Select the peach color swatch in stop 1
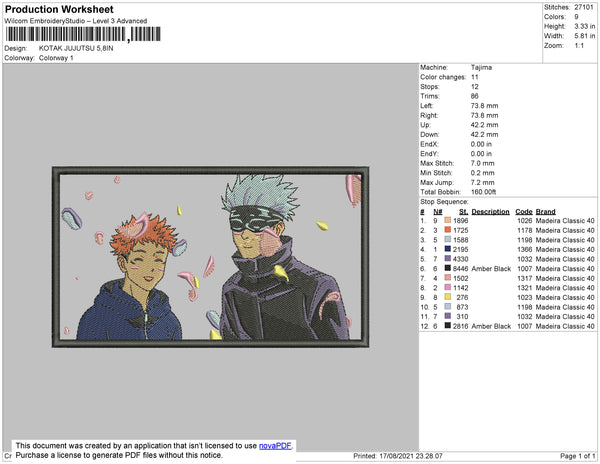600x464 pixels. tap(447, 221)
